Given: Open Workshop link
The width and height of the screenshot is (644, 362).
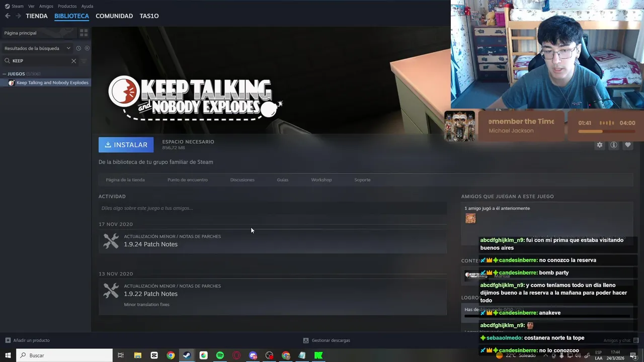Looking at the screenshot, I should (321, 180).
